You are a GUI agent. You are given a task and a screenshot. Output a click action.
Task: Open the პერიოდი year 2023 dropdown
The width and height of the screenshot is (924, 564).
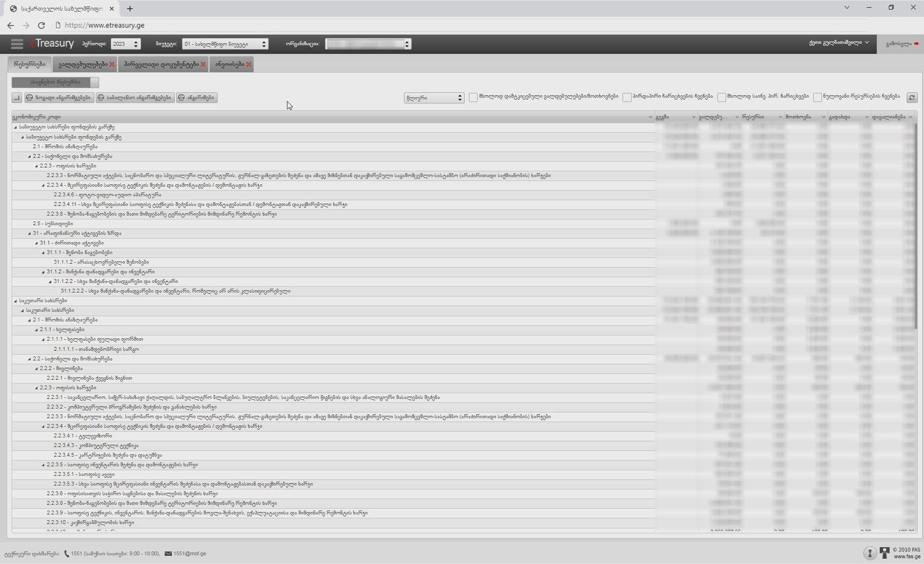coord(125,44)
